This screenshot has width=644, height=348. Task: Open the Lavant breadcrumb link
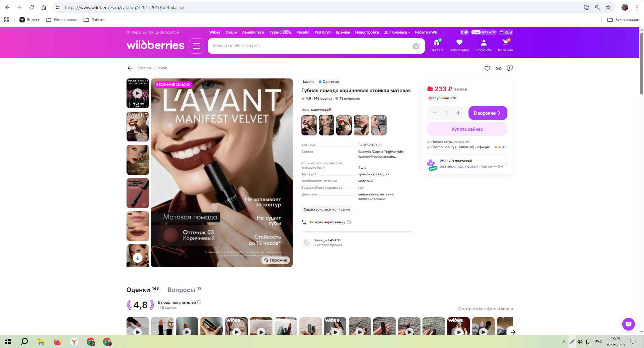click(x=162, y=68)
